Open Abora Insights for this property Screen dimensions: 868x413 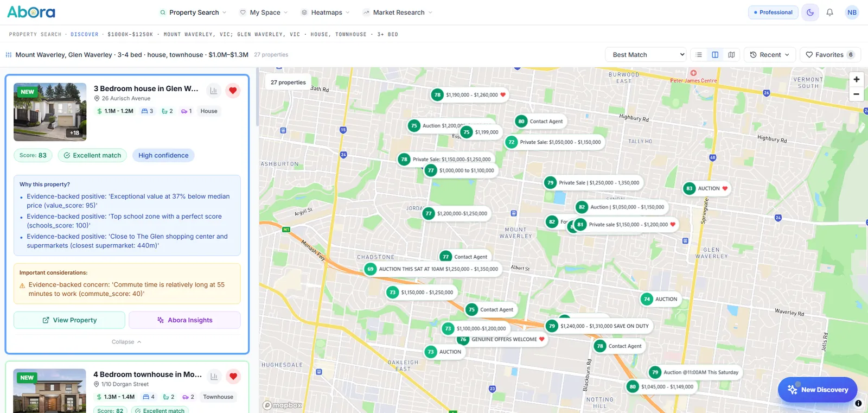point(184,320)
